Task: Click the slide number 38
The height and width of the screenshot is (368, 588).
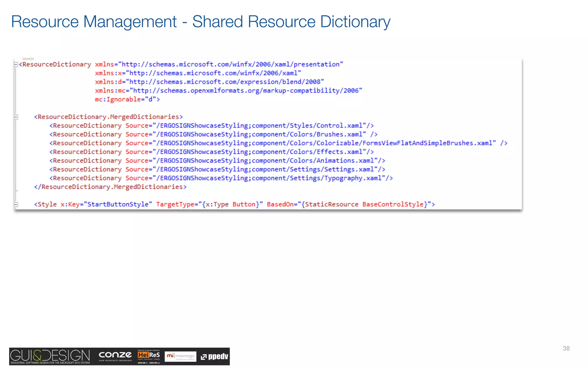Action: click(x=566, y=348)
